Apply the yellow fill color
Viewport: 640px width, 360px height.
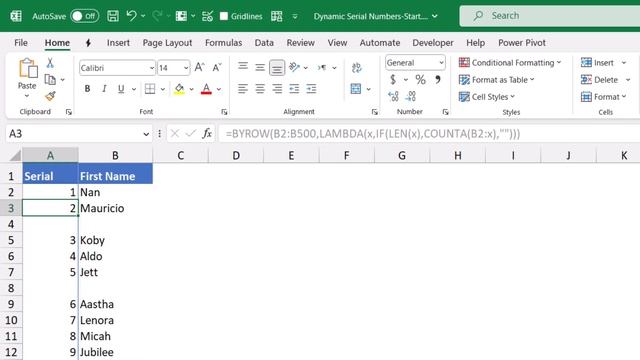coord(179,89)
